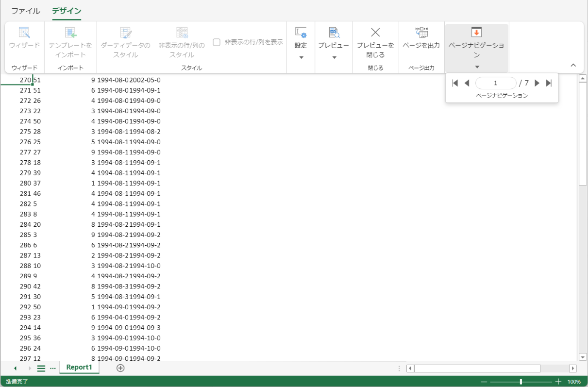Click the zoom in plus button
The width and height of the screenshot is (588, 387).
coord(558,382)
